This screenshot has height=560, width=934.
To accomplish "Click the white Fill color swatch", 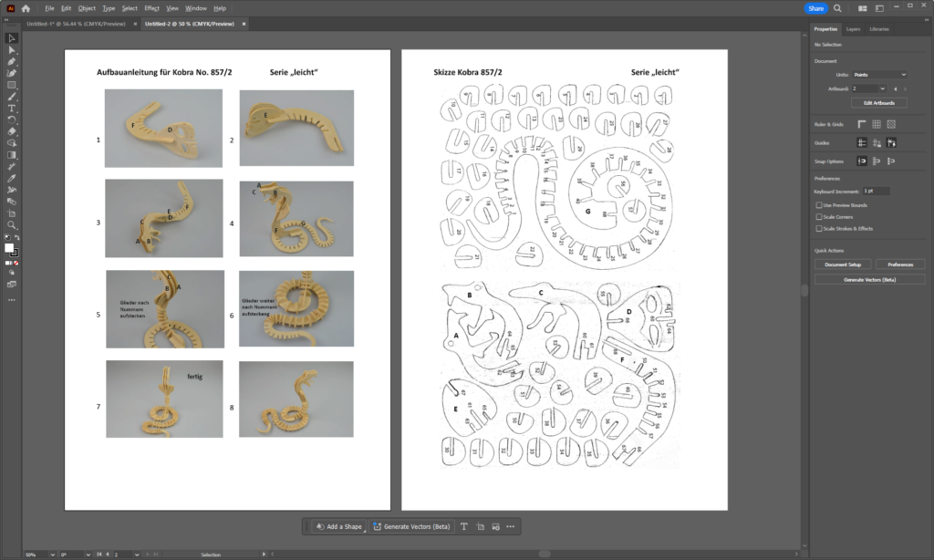I will 9,248.
